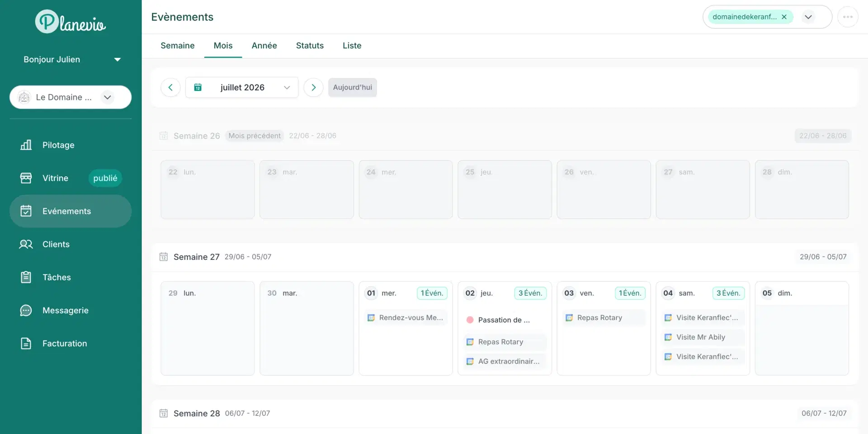The width and height of the screenshot is (868, 434).
Task: Open the Passation de ... event
Action: coord(504,320)
